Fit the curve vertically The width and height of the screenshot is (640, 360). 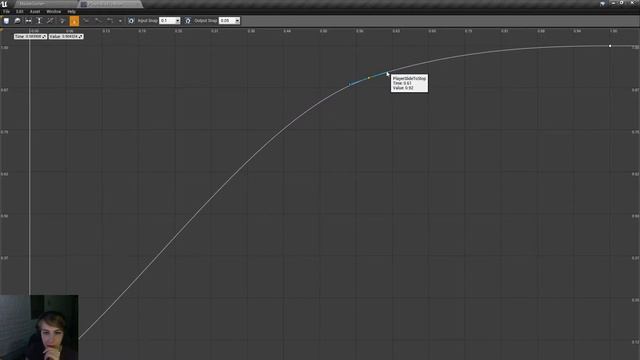pos(39,20)
